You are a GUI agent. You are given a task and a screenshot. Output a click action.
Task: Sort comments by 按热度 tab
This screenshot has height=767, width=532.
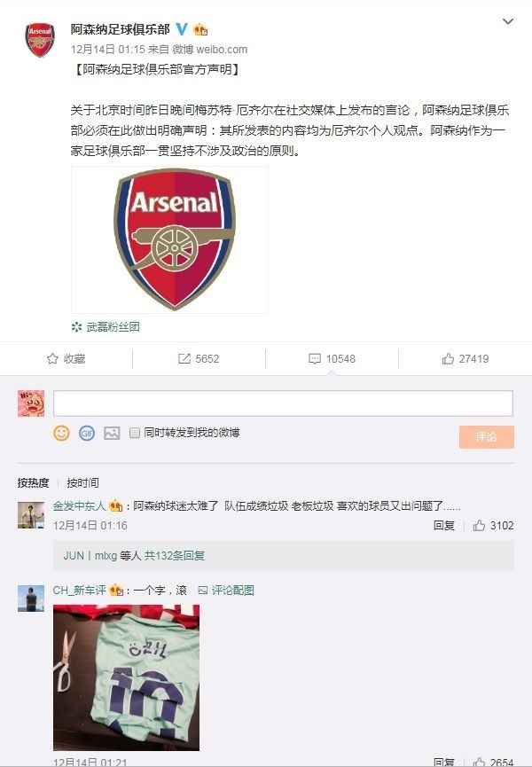click(x=34, y=483)
